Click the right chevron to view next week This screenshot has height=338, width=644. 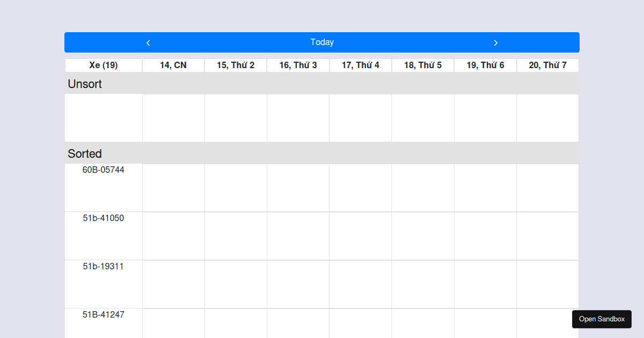coord(496,42)
